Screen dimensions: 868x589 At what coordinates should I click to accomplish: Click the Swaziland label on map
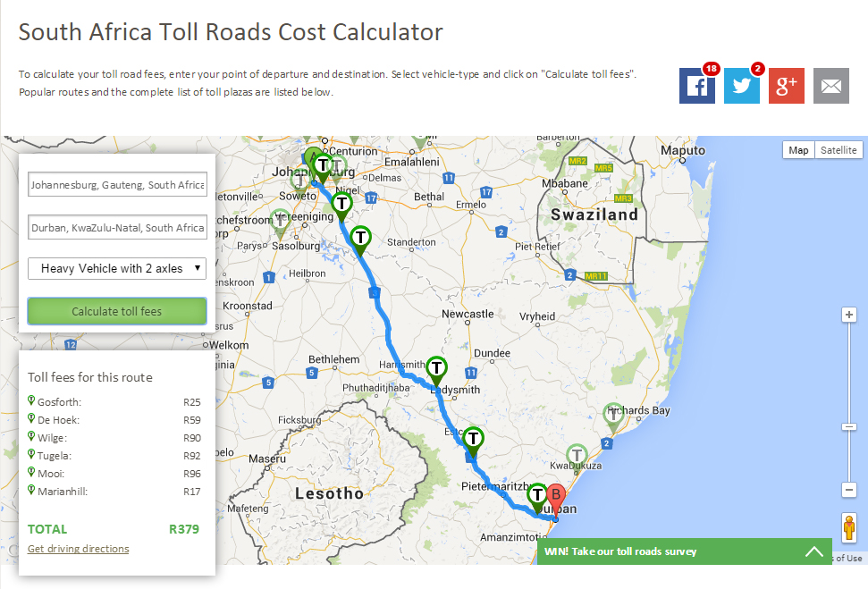tap(594, 215)
